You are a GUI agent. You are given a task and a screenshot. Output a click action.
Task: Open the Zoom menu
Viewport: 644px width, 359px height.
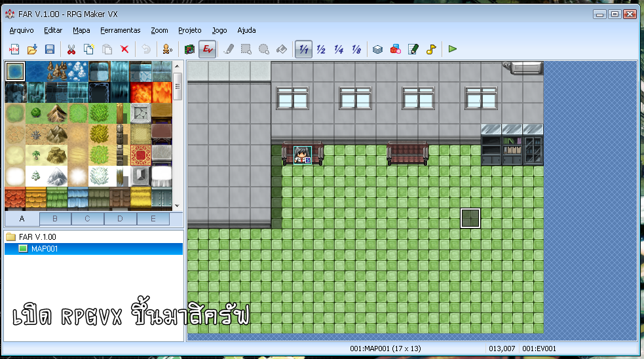(159, 30)
